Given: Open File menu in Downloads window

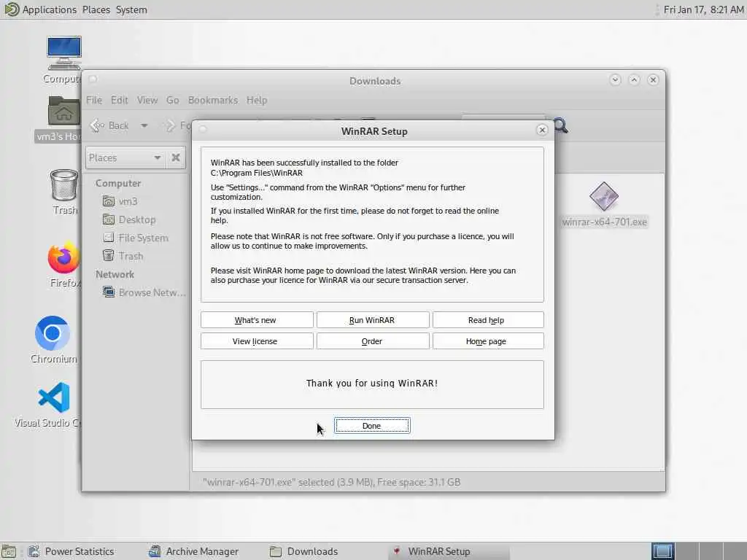Looking at the screenshot, I should [x=94, y=100].
